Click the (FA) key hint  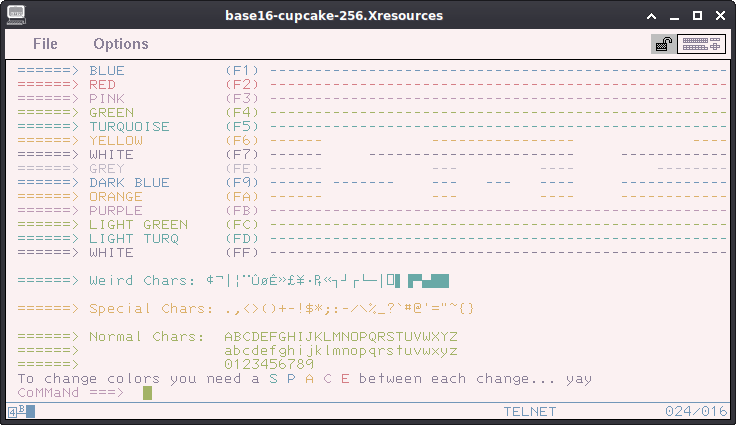(x=242, y=197)
